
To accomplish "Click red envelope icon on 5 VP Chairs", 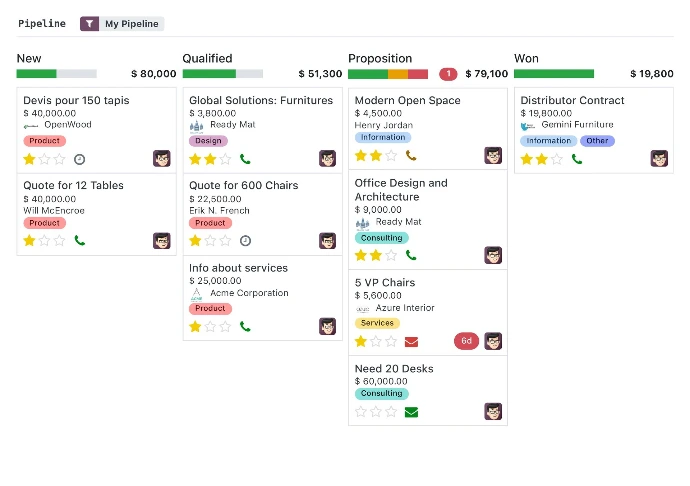I will pyautogui.click(x=411, y=341).
